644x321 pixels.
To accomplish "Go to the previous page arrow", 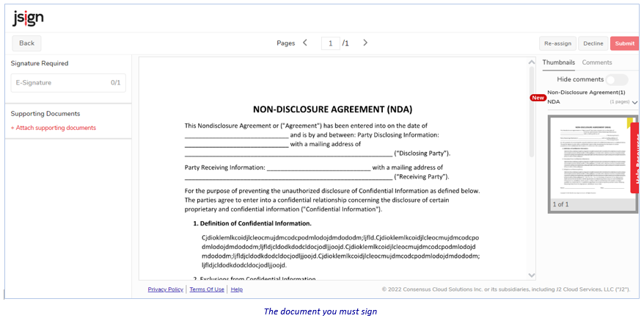I will 304,43.
